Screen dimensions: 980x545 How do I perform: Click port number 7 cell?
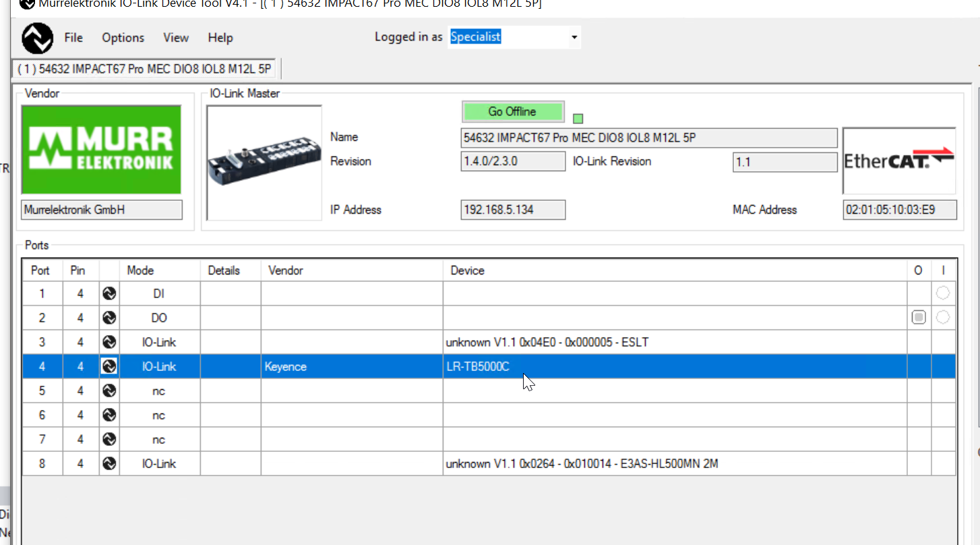[x=42, y=439]
